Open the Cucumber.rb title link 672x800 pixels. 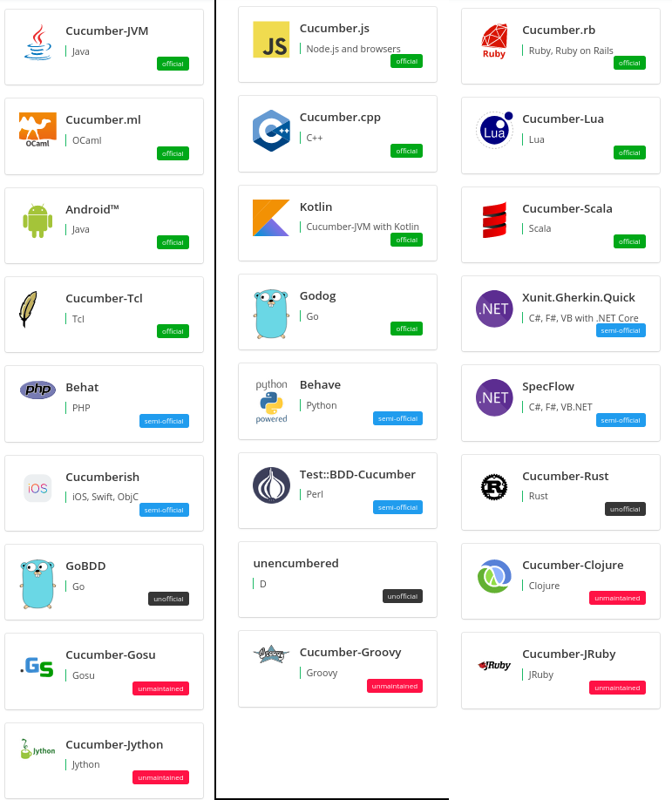[559, 31]
